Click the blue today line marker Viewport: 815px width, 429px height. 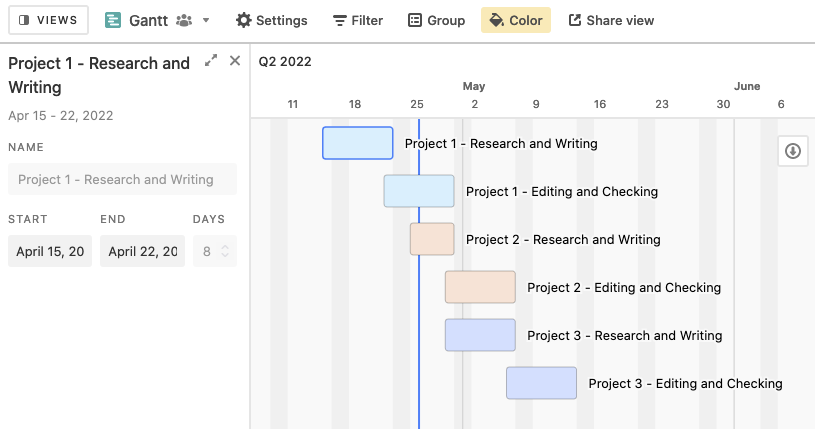(x=419, y=274)
